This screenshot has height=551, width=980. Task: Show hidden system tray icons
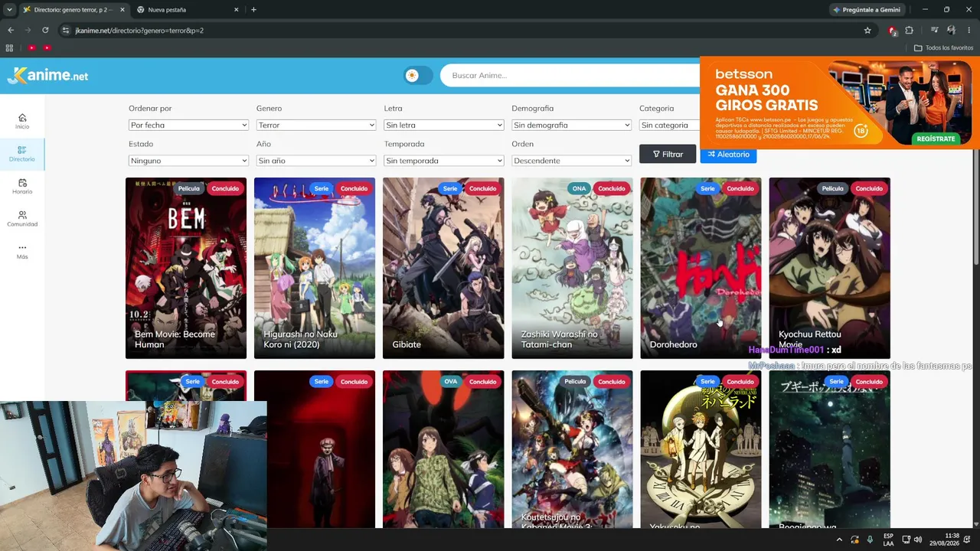click(839, 540)
